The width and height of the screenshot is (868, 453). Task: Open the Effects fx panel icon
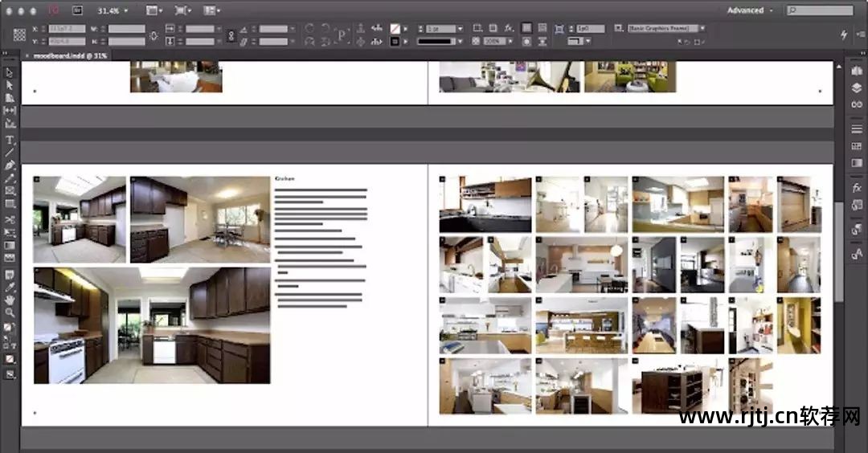(857, 187)
